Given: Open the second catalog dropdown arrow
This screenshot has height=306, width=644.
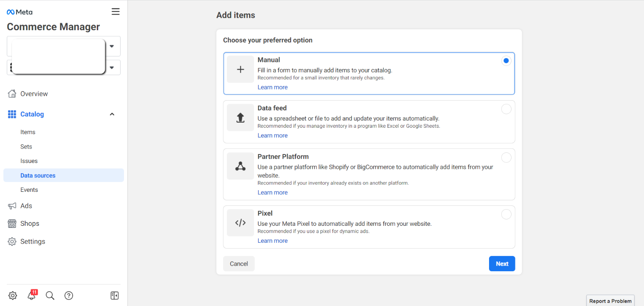Looking at the screenshot, I should [x=112, y=67].
